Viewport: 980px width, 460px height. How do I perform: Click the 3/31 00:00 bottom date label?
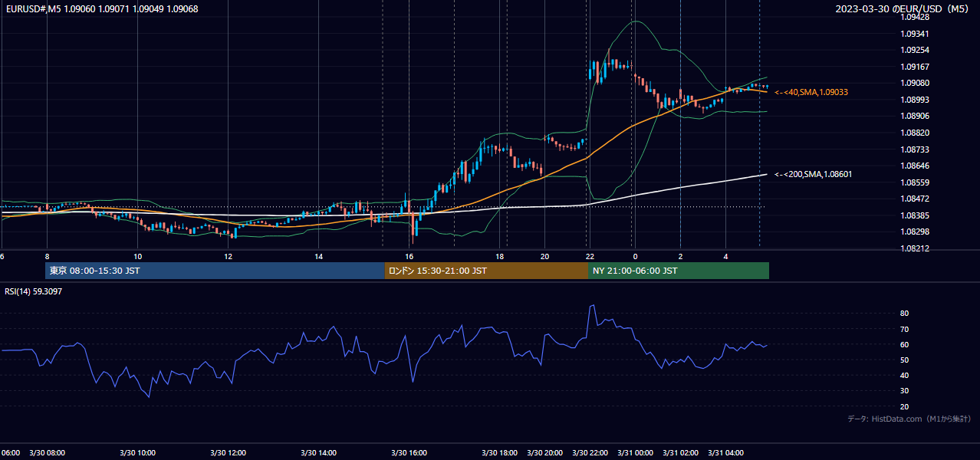[635, 452]
